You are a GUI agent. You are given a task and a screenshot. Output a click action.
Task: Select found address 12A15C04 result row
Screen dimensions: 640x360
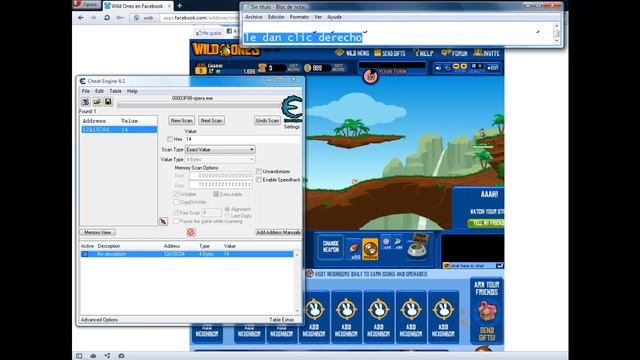[x=119, y=129]
